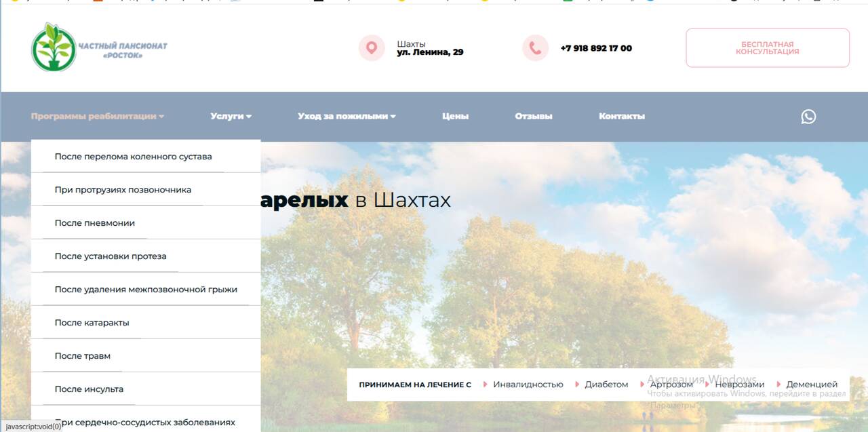Open После установки протеза program
The width and height of the screenshot is (868, 432).
[110, 256]
